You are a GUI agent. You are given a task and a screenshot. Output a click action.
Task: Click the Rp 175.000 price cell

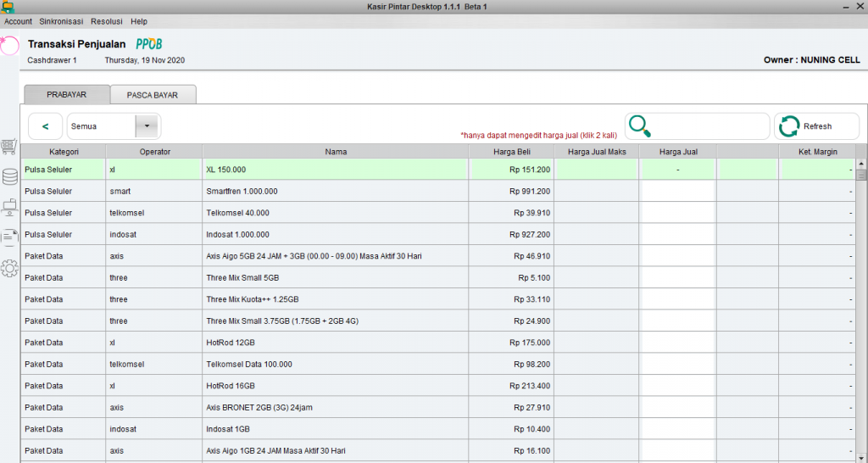[511, 343]
